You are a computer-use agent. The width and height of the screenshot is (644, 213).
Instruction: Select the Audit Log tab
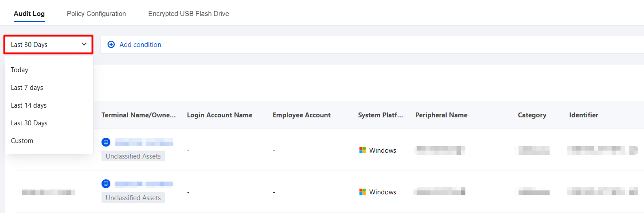click(29, 14)
